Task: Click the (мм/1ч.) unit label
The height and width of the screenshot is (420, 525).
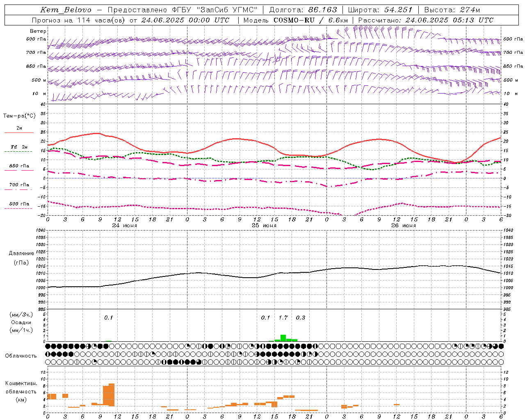Action: click(21, 330)
